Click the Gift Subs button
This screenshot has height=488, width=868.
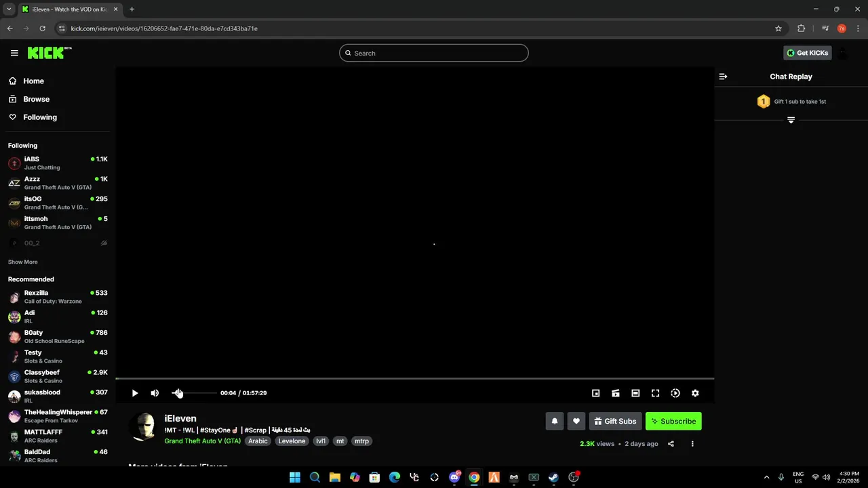point(615,421)
